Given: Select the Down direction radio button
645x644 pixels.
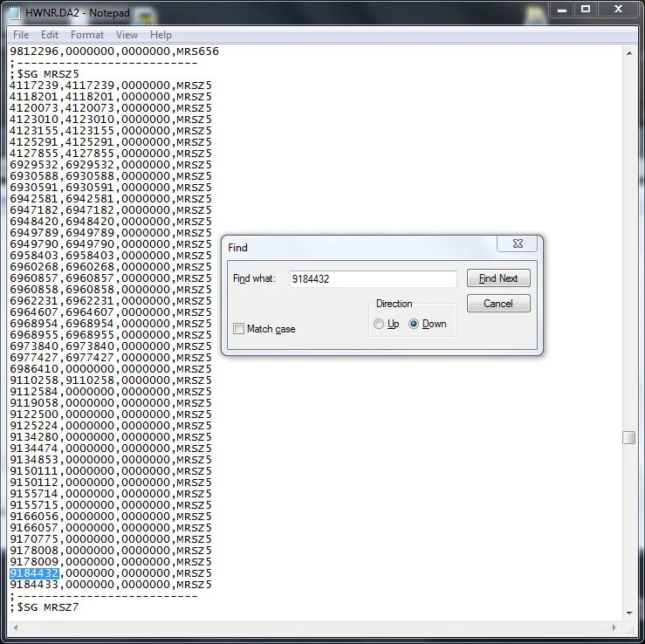Looking at the screenshot, I should pyautogui.click(x=414, y=324).
